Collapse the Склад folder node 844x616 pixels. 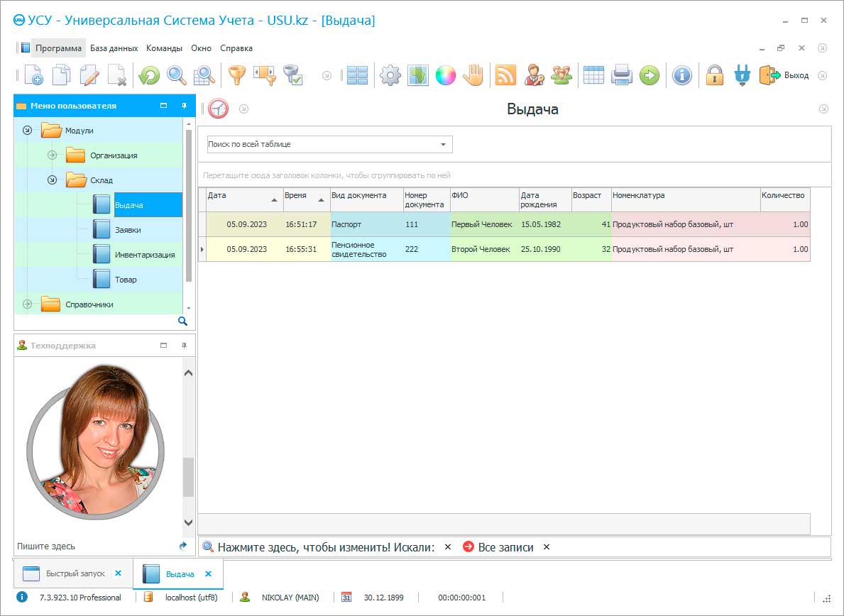[52, 180]
